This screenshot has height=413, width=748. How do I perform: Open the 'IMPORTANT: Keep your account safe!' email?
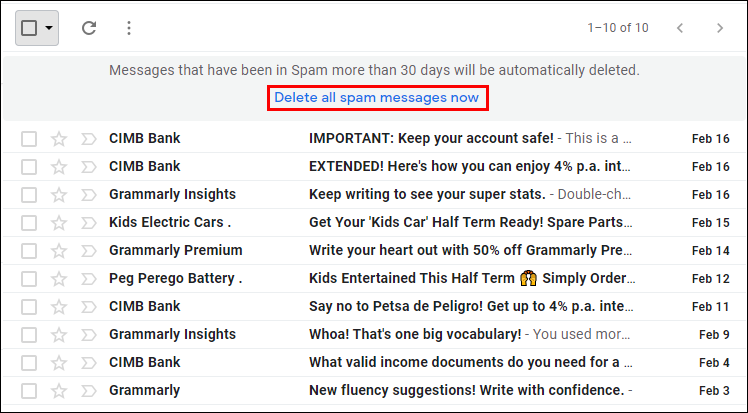tap(431, 138)
